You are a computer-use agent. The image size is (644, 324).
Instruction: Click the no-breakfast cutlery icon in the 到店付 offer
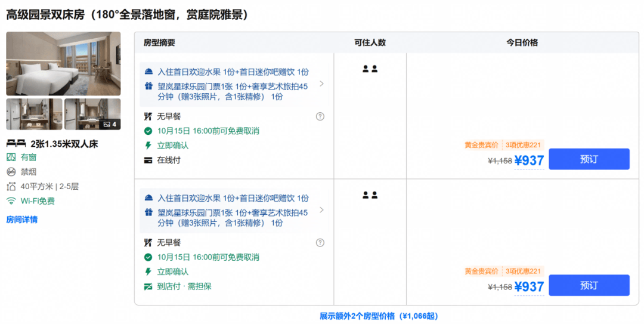148,243
